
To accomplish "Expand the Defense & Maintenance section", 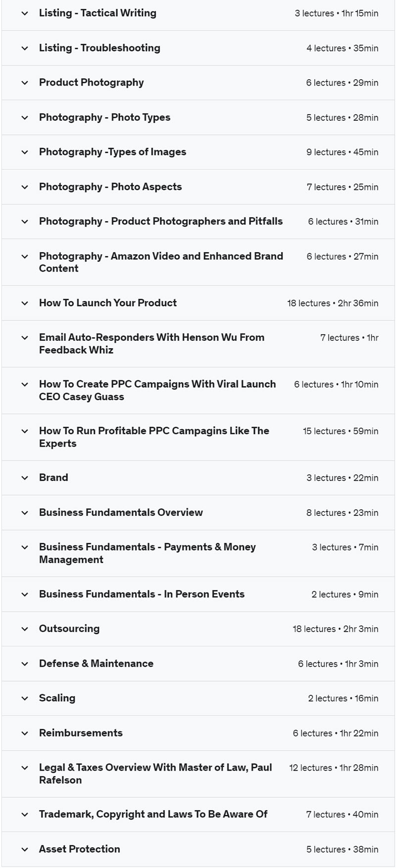I will click(96, 664).
